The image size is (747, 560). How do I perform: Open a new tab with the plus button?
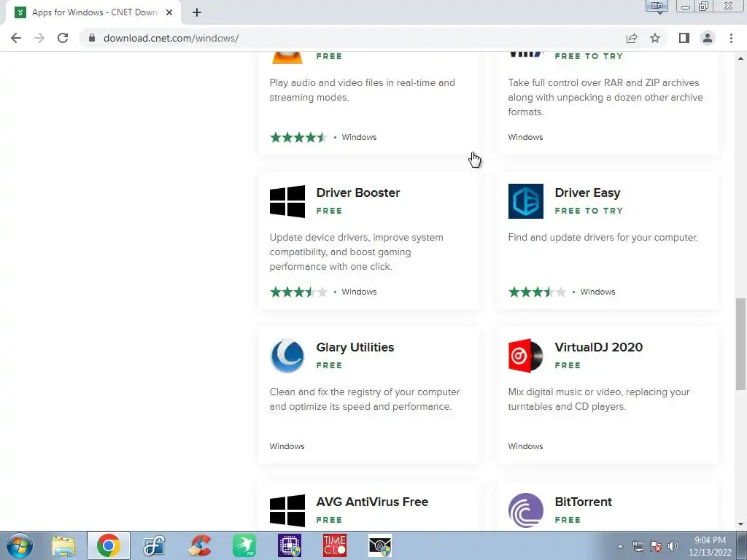coord(197,12)
